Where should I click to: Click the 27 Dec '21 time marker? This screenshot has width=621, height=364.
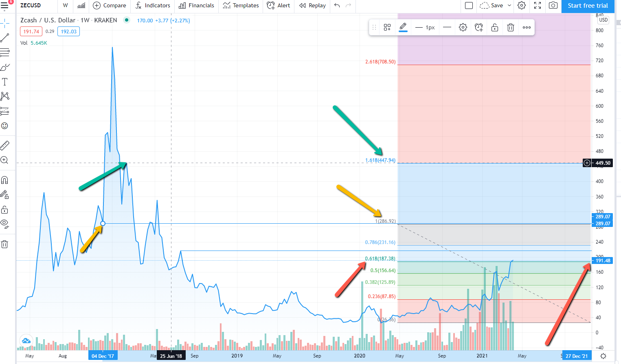(x=577, y=356)
